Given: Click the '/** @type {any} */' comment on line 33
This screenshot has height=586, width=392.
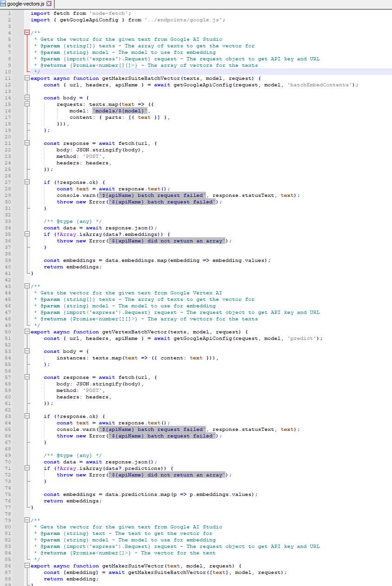Looking at the screenshot, I should 73,221.
